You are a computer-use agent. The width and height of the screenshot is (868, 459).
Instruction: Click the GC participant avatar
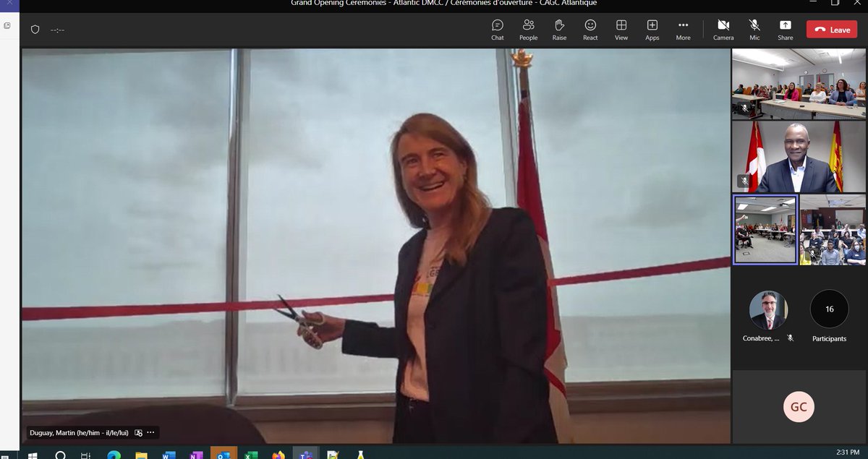pyautogui.click(x=799, y=407)
